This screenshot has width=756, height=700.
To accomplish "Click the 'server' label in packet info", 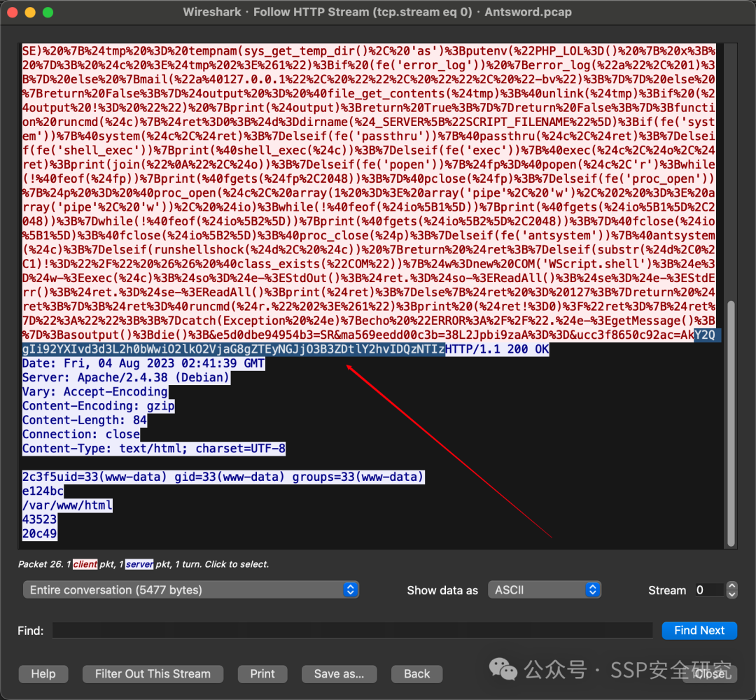I will tap(139, 564).
